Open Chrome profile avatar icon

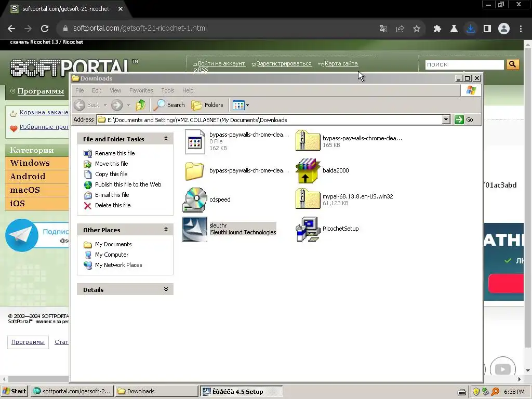504,29
